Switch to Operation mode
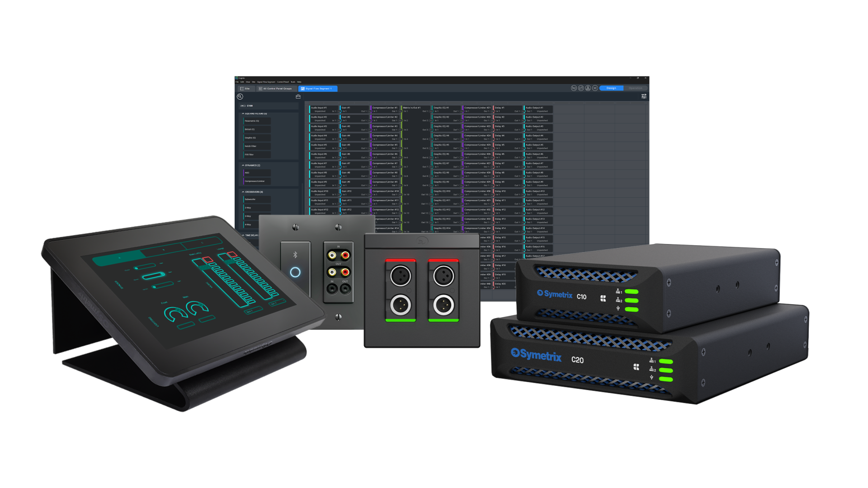This screenshot has height=488, width=868. (635, 88)
